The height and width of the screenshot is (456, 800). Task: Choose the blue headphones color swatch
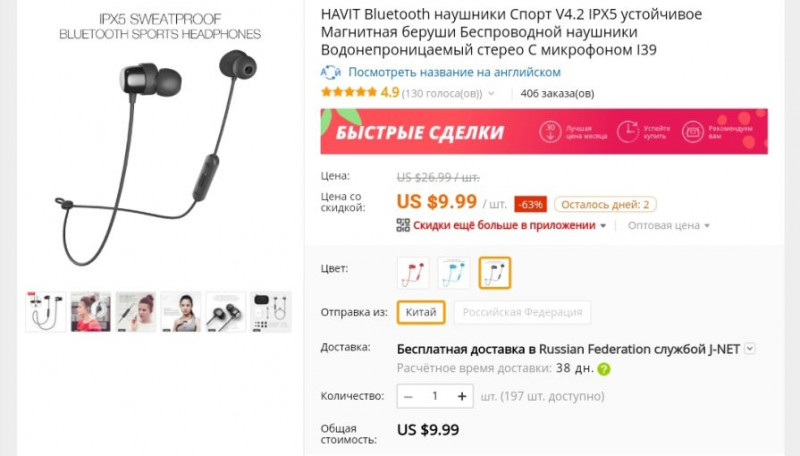[454, 273]
